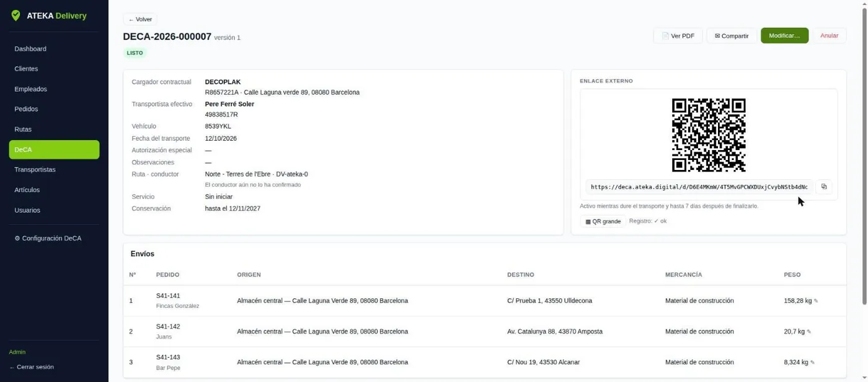This screenshot has width=868, height=382.
Task: Click the Volver back button
Action: [x=140, y=19]
